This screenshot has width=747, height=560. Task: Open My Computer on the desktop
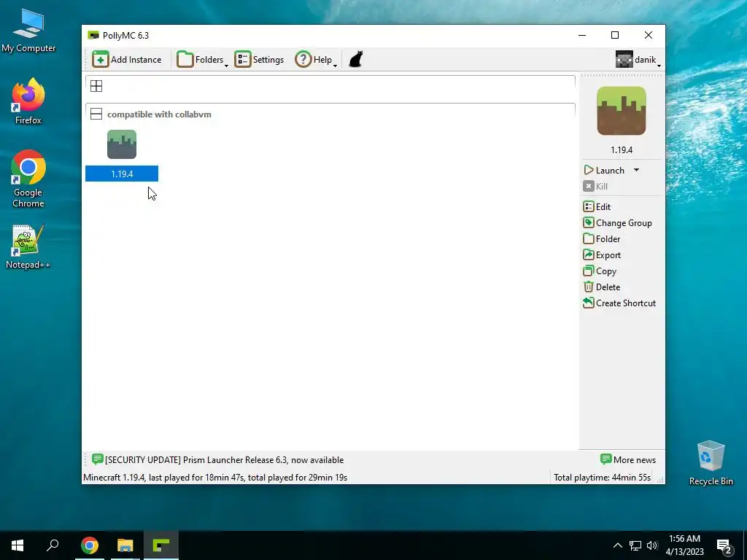28,31
